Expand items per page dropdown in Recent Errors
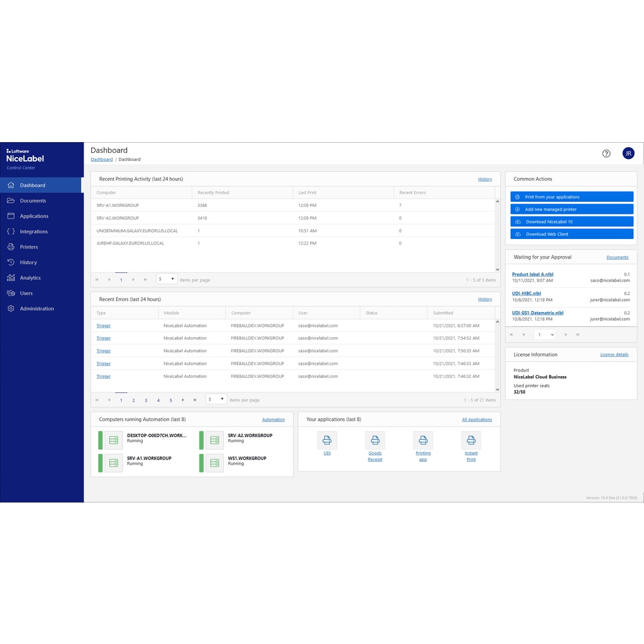This screenshot has width=644, height=644. 216,399
